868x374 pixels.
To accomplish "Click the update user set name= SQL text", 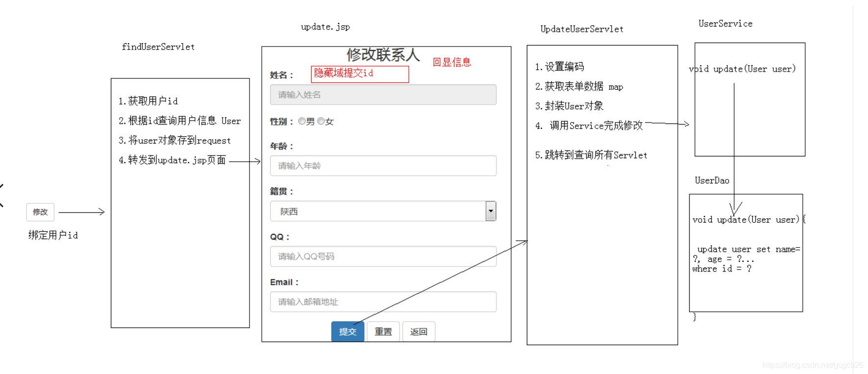I will 748,249.
